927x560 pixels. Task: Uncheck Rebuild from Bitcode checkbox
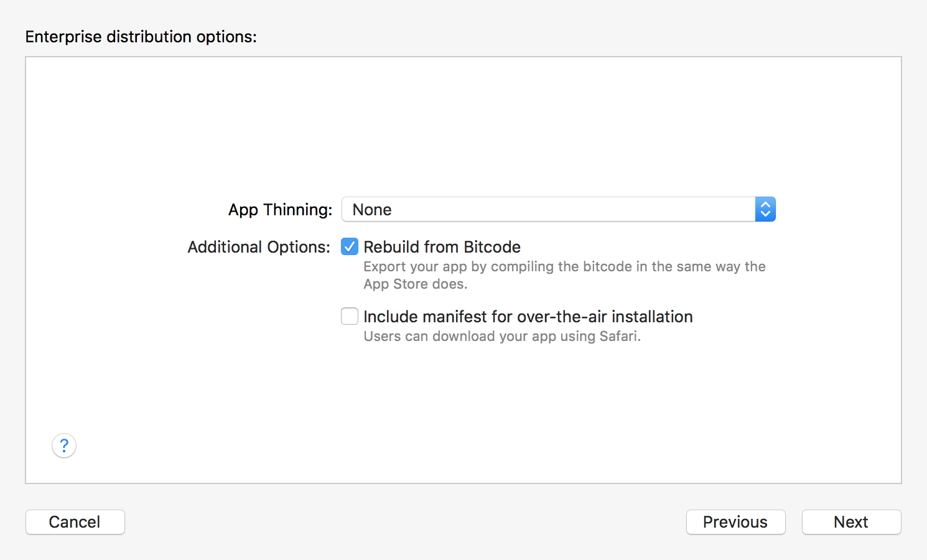350,247
